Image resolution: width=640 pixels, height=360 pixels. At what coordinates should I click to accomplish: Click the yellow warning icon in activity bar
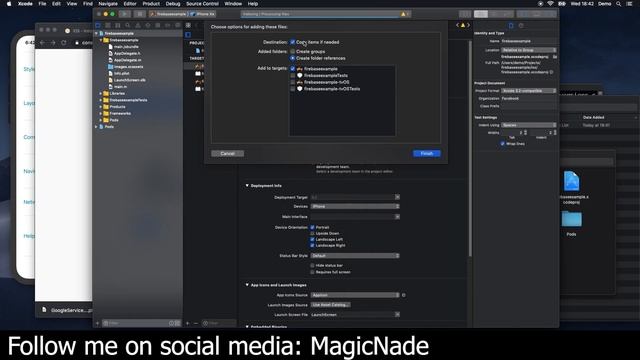coord(403,14)
